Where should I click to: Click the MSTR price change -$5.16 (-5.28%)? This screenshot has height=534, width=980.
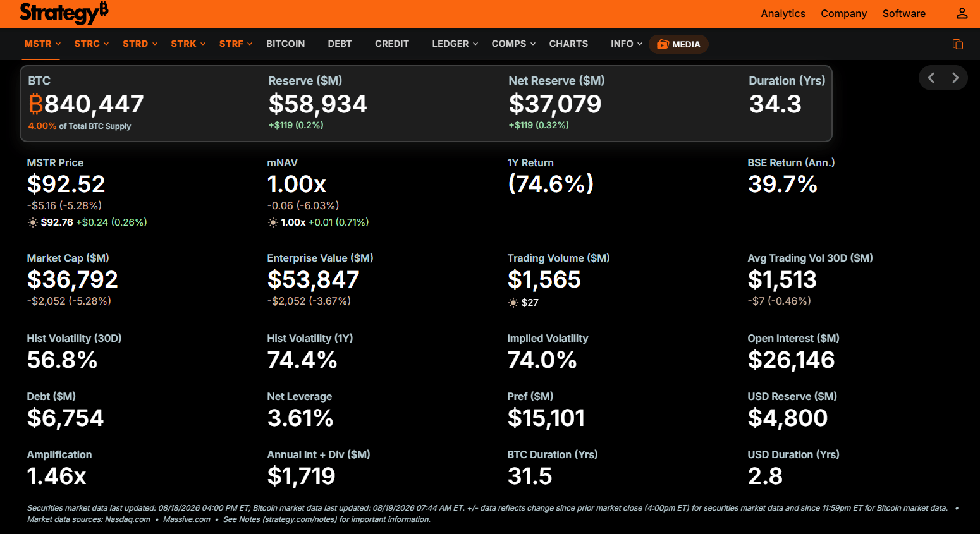pos(64,205)
